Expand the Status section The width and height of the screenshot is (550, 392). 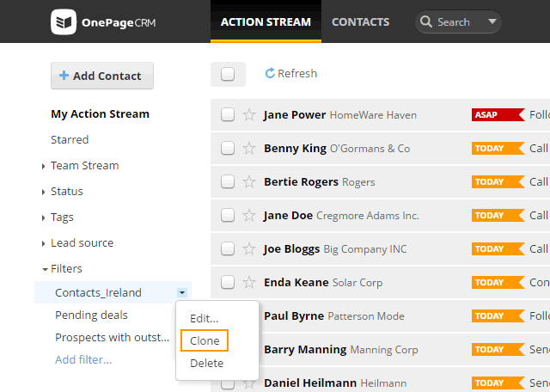tap(43, 192)
